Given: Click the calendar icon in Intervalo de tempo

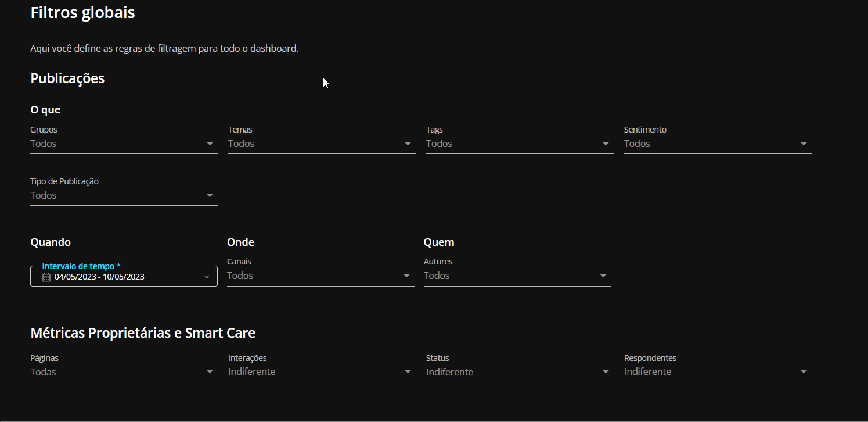Looking at the screenshot, I should [x=47, y=277].
